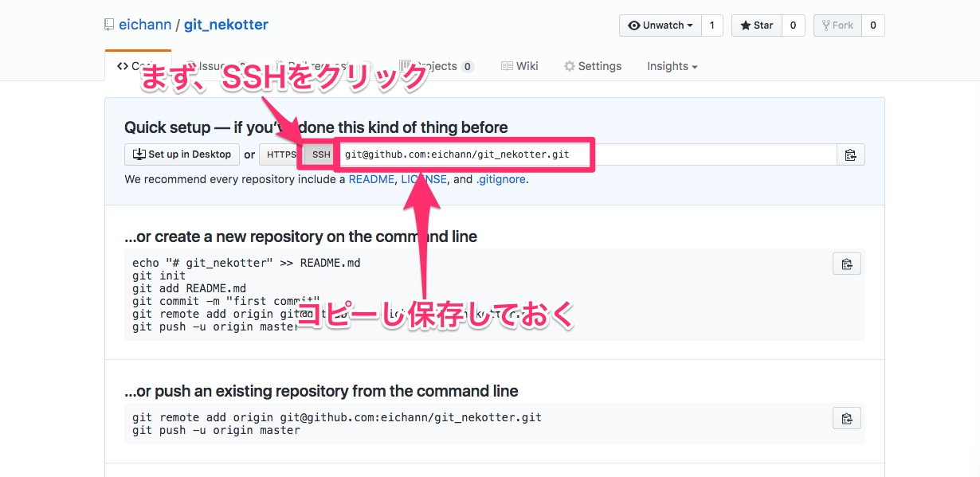This screenshot has height=477, width=980.
Task: Open the Wiki tab
Action: (519, 66)
